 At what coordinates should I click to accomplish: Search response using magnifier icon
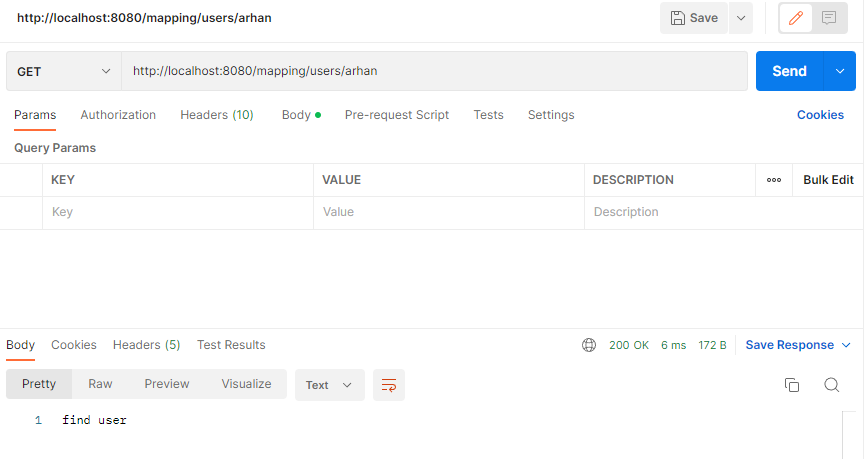point(831,385)
